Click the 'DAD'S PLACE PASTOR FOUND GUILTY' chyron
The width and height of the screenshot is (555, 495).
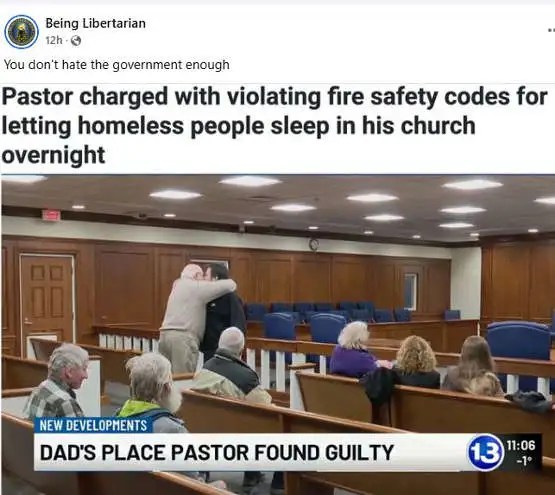tap(217, 452)
